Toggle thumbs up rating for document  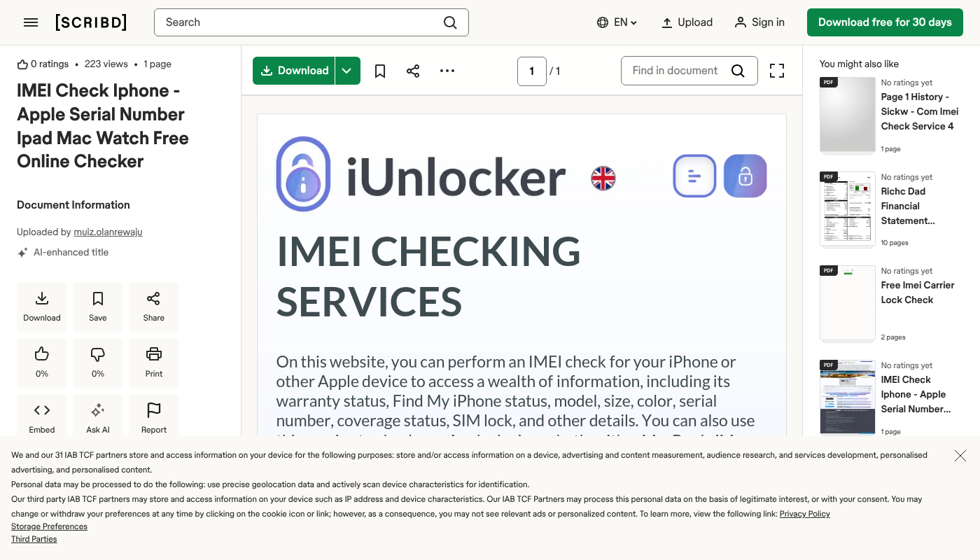[42, 363]
